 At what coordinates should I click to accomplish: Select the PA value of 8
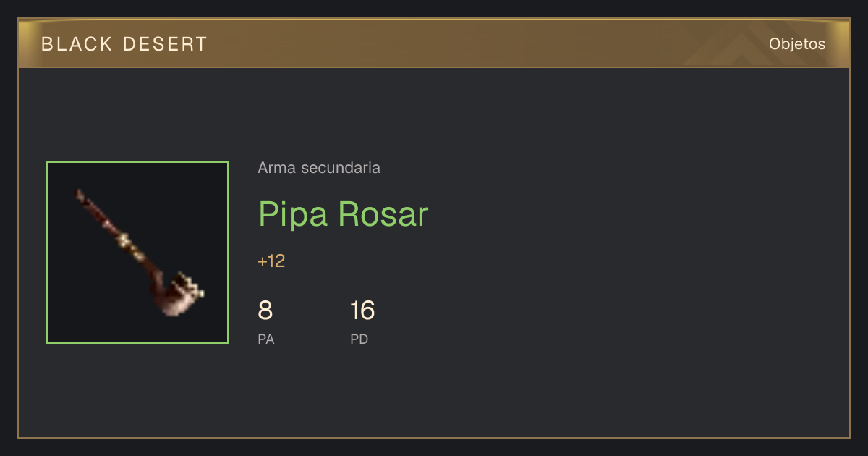265,311
